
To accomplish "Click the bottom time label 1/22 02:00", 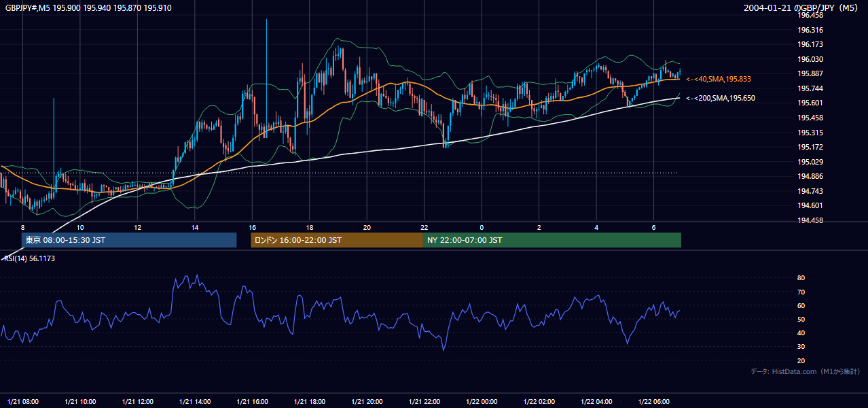I will pyautogui.click(x=539, y=402).
